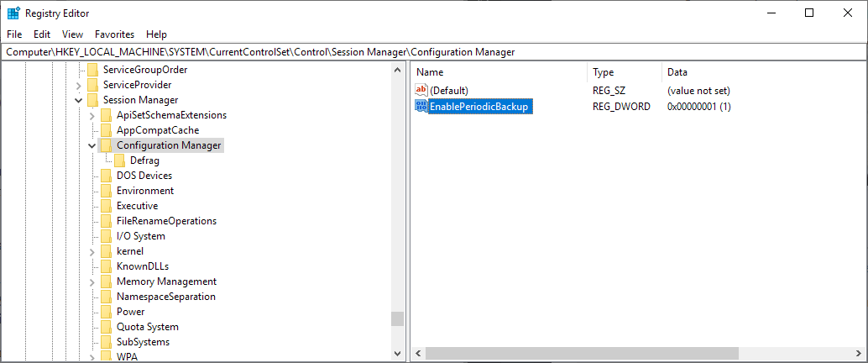Collapse the Session Manager key
Viewport: 868px width, 363px height.
pos(79,100)
